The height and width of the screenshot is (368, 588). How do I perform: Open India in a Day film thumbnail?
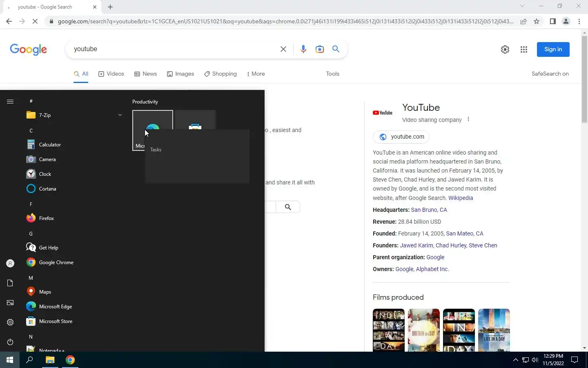click(x=389, y=330)
